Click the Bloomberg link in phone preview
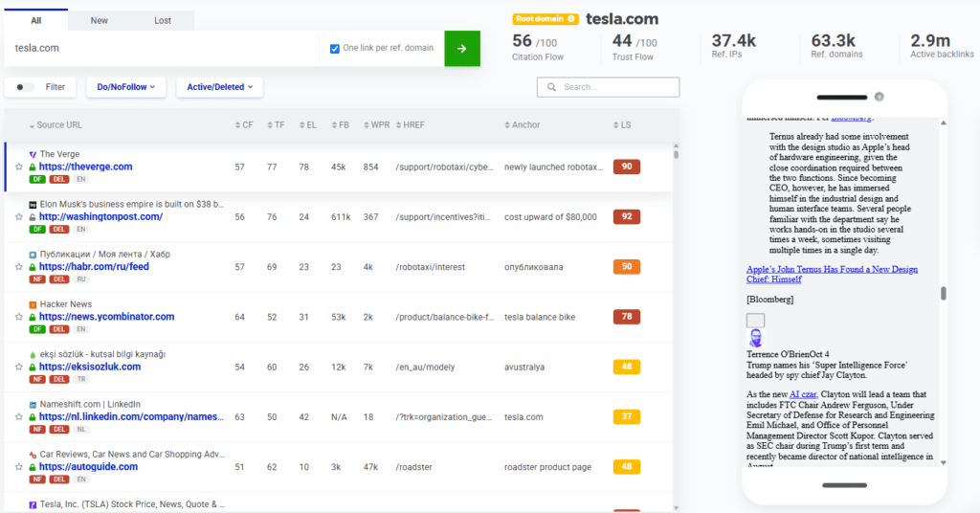980x513 pixels. click(852, 118)
